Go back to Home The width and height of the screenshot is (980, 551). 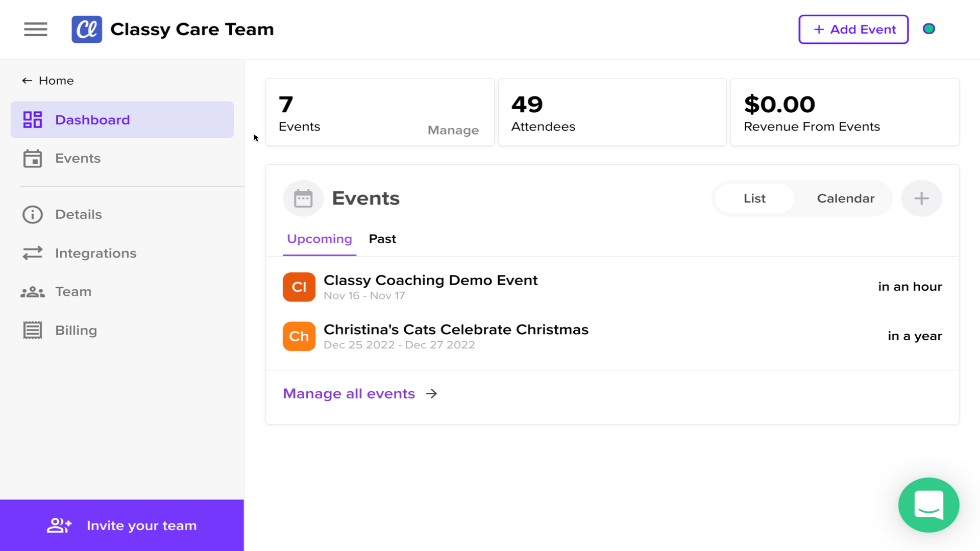pos(48,81)
